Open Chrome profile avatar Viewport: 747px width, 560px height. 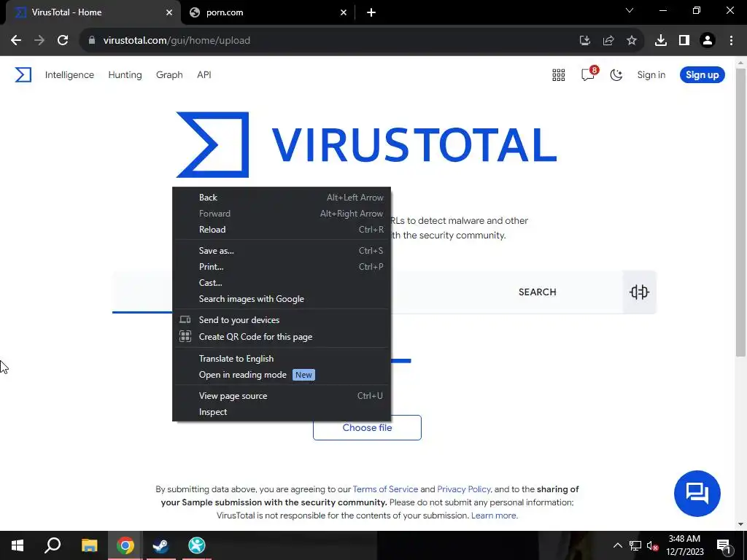coord(708,41)
